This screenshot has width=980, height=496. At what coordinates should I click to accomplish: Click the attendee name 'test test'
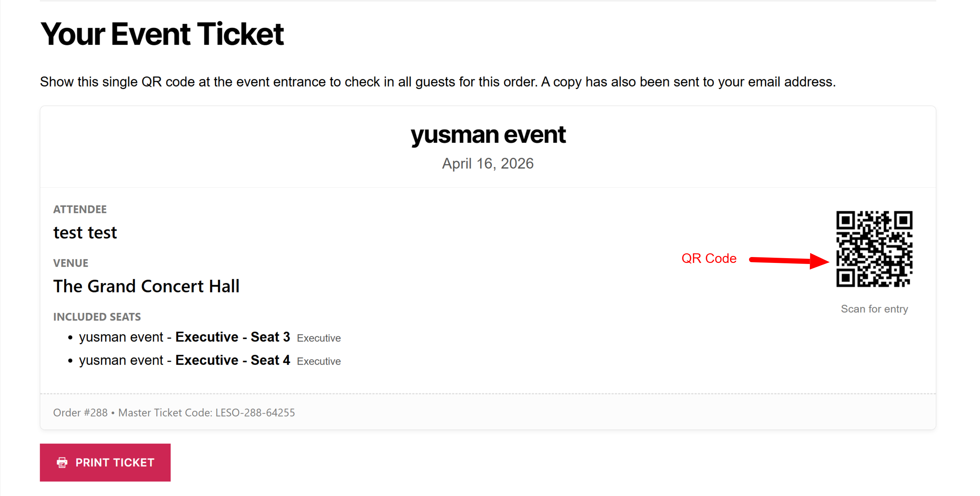(x=85, y=232)
